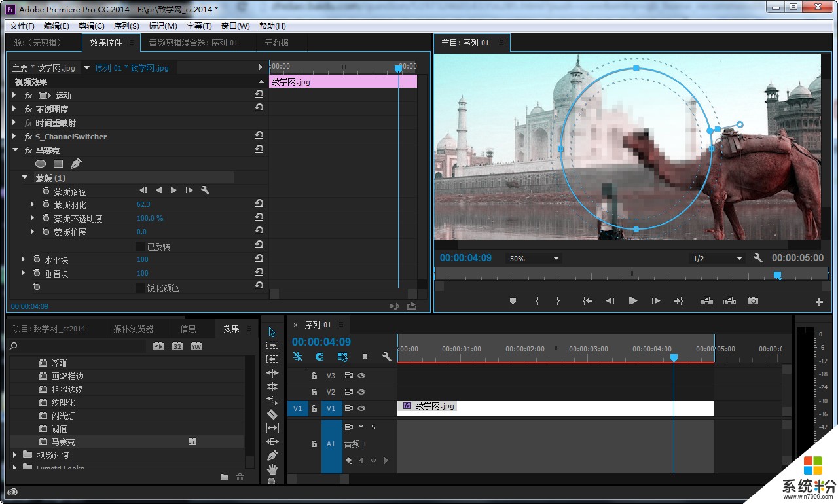This screenshot has height=504, width=838.
Task: Reset the 蒙版羽化 parameter
Action: (259, 204)
